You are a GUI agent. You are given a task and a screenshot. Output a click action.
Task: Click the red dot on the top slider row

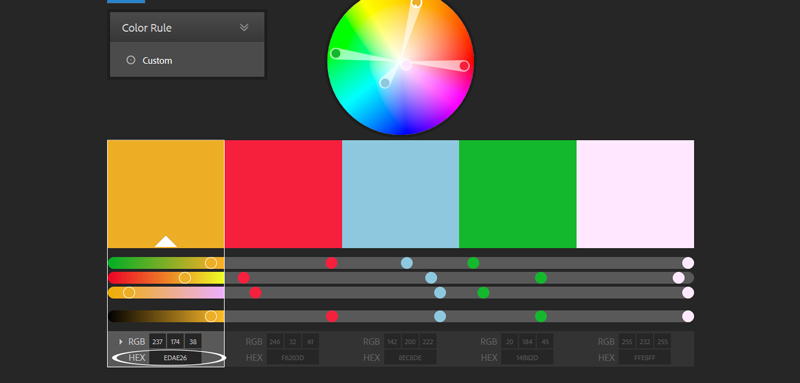coord(332,263)
